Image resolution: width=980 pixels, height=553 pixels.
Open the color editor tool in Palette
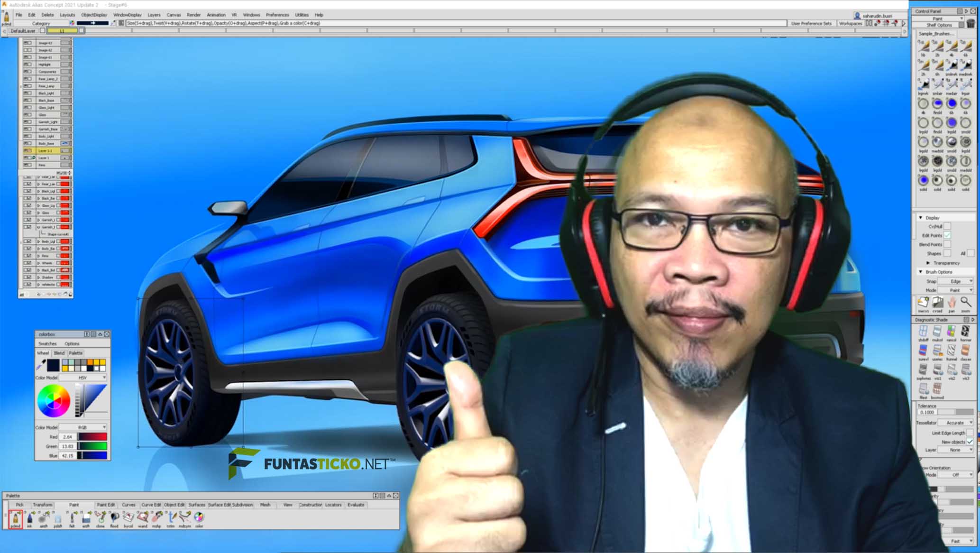pos(199,518)
